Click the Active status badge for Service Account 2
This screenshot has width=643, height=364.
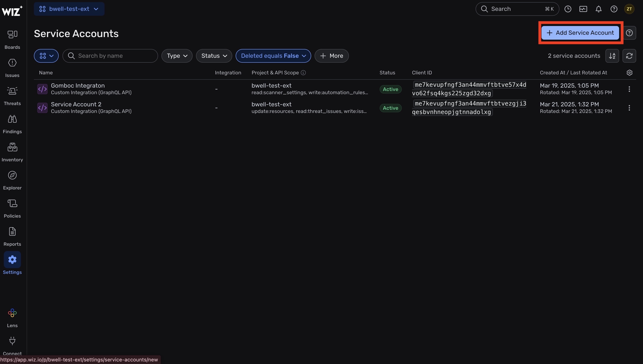point(390,108)
